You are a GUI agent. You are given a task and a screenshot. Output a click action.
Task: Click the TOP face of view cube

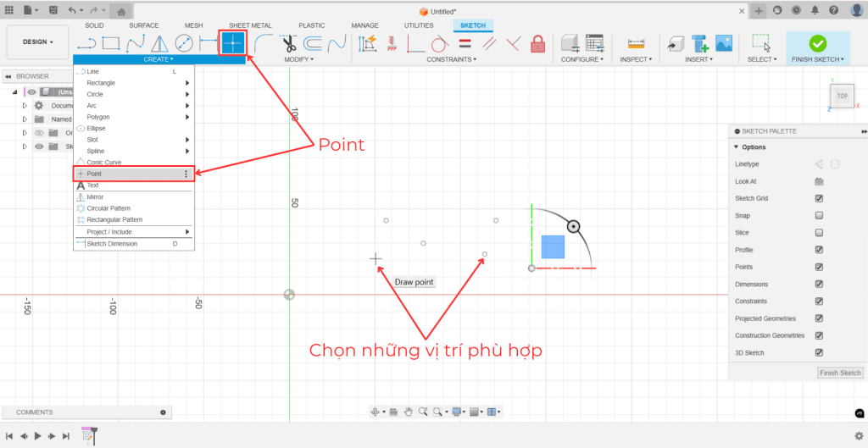click(x=842, y=97)
